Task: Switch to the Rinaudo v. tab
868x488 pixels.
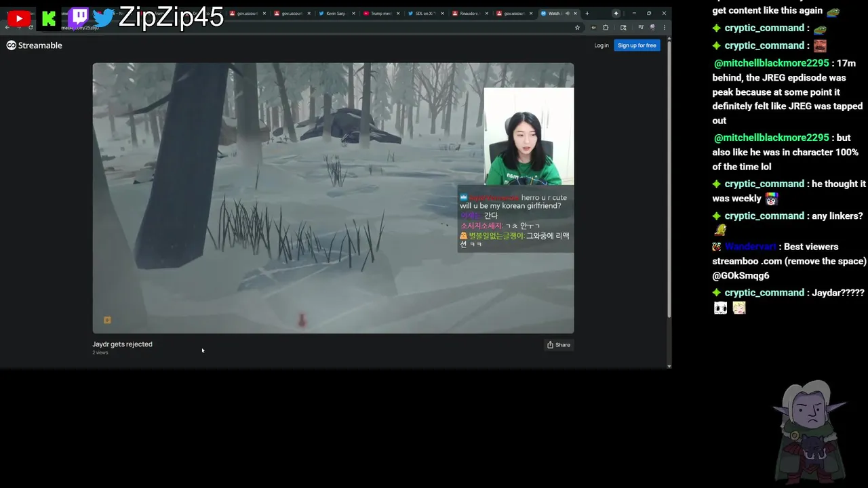Action: point(470,13)
